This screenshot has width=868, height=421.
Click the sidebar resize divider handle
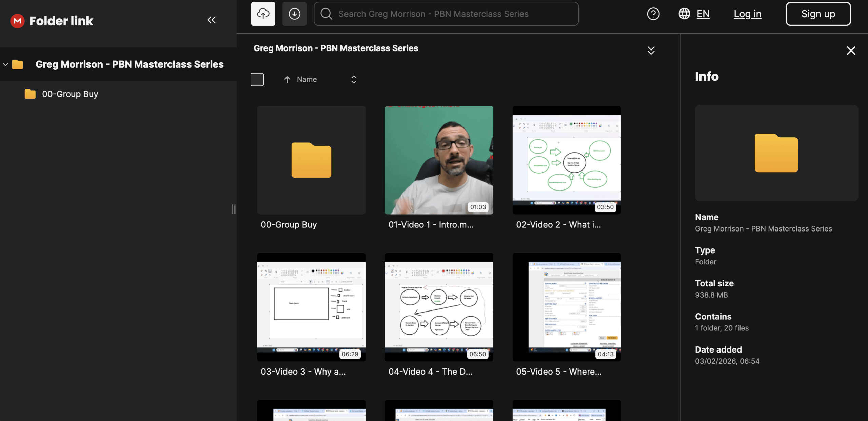[x=233, y=209]
